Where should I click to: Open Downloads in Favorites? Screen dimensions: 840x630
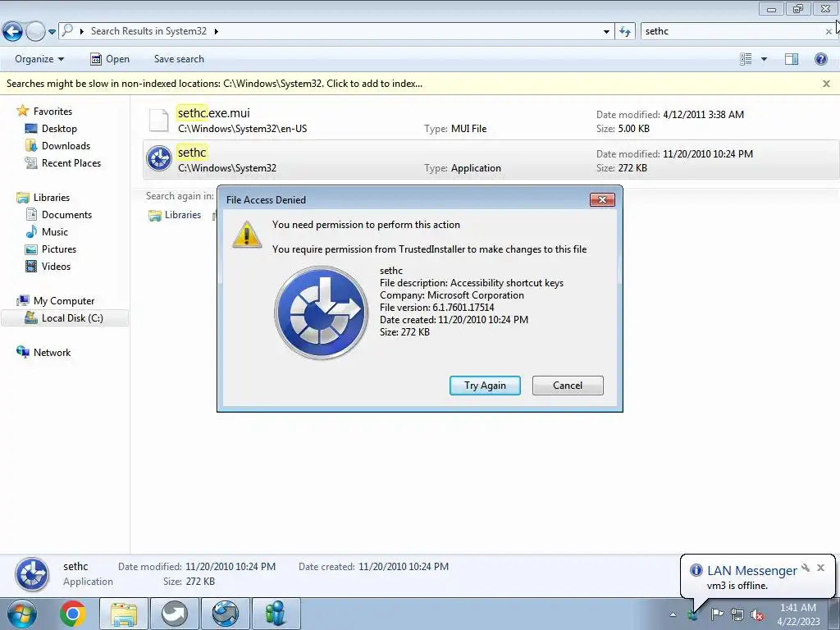[x=66, y=146]
